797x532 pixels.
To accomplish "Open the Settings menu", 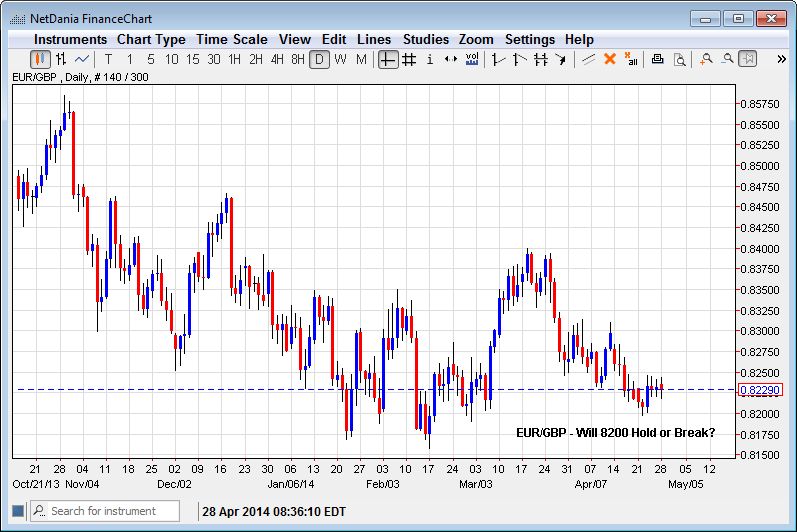I will click(530, 39).
